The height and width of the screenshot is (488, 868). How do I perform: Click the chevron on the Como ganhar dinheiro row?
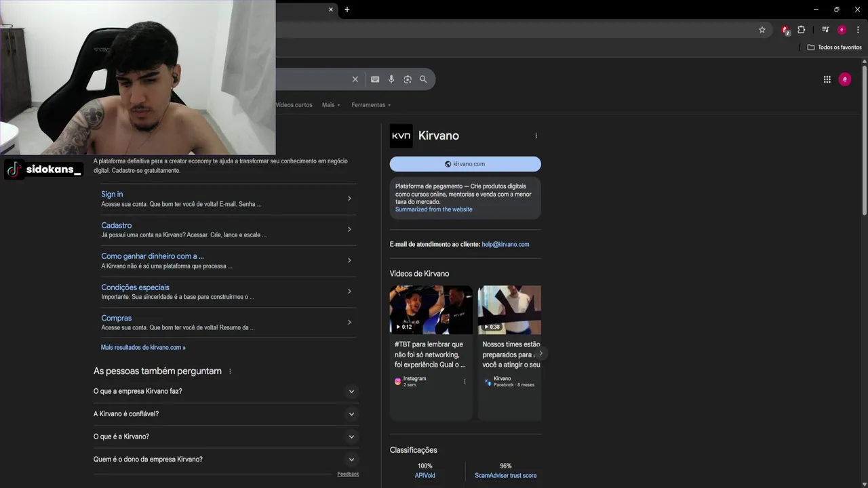349,260
